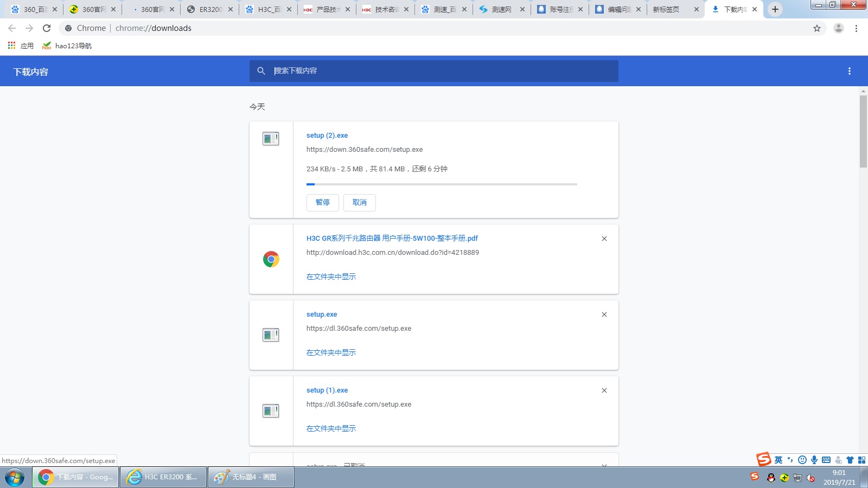Switch to the 编辑问题 tab
The height and width of the screenshot is (488, 868).
click(x=617, y=9)
